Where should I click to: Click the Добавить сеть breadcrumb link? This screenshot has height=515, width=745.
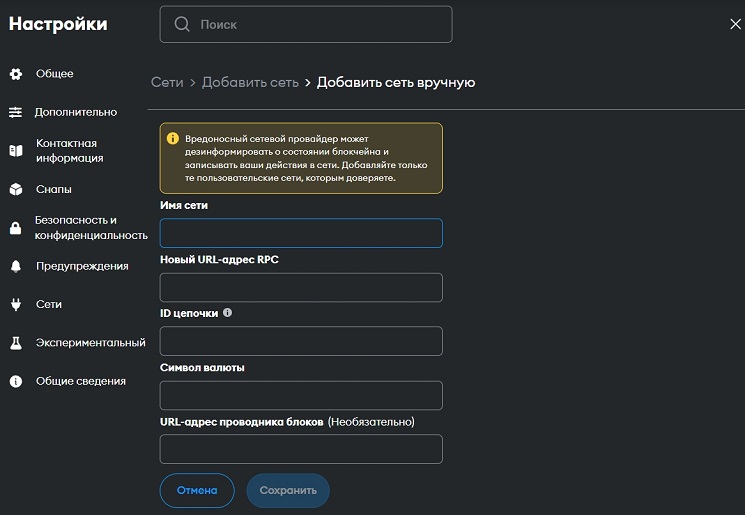[x=250, y=82]
